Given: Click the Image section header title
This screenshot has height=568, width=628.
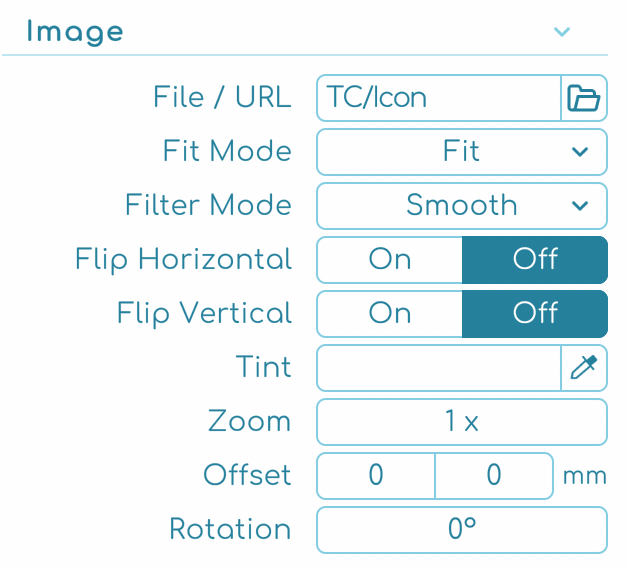Looking at the screenshot, I should (75, 32).
